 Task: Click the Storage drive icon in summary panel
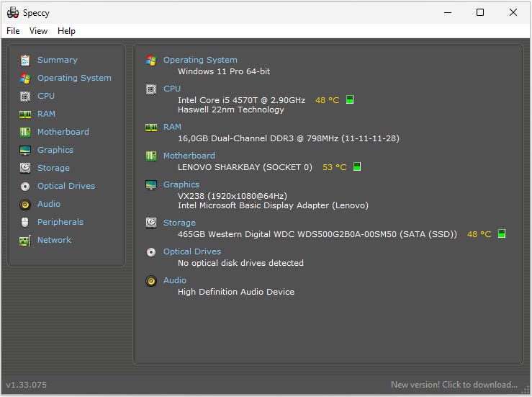[151, 223]
